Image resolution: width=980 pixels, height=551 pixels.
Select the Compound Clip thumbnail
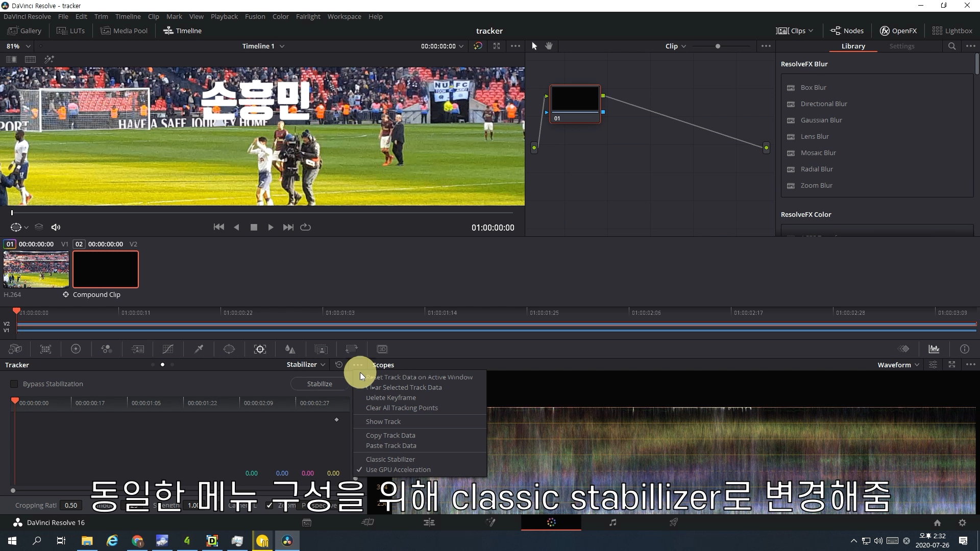pos(106,269)
